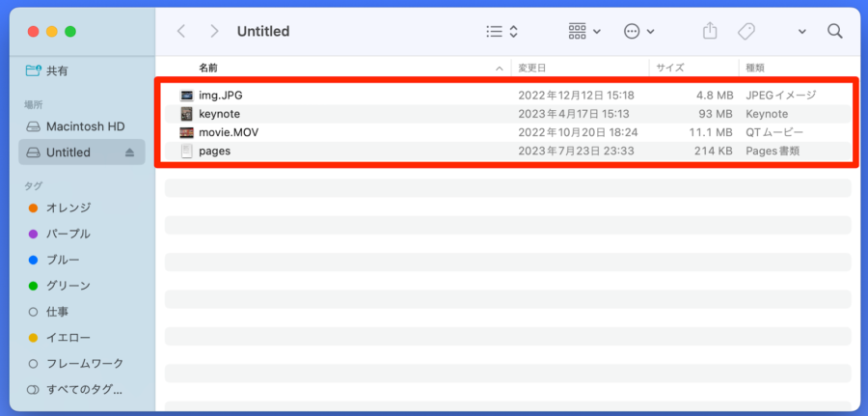Sort by the 種類 column header

[755, 69]
